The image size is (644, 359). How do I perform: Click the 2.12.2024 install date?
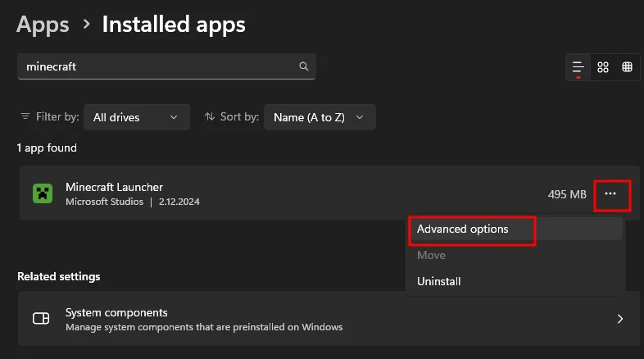[179, 202]
